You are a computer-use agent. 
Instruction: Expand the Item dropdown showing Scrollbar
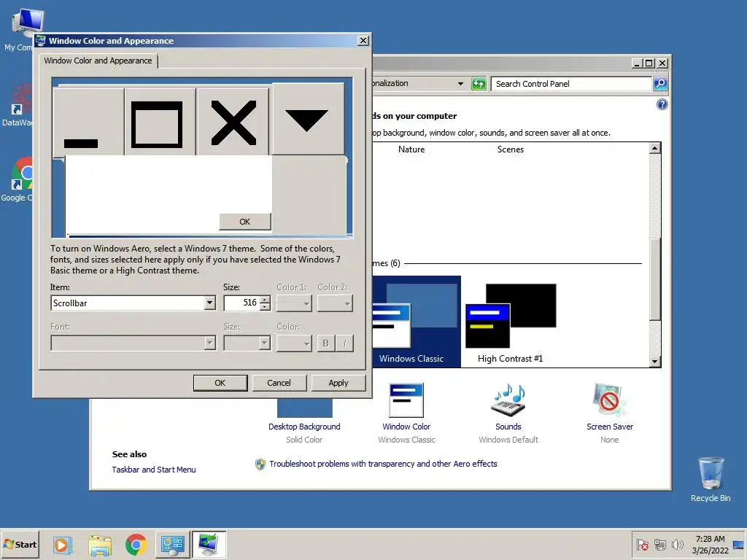[209, 303]
